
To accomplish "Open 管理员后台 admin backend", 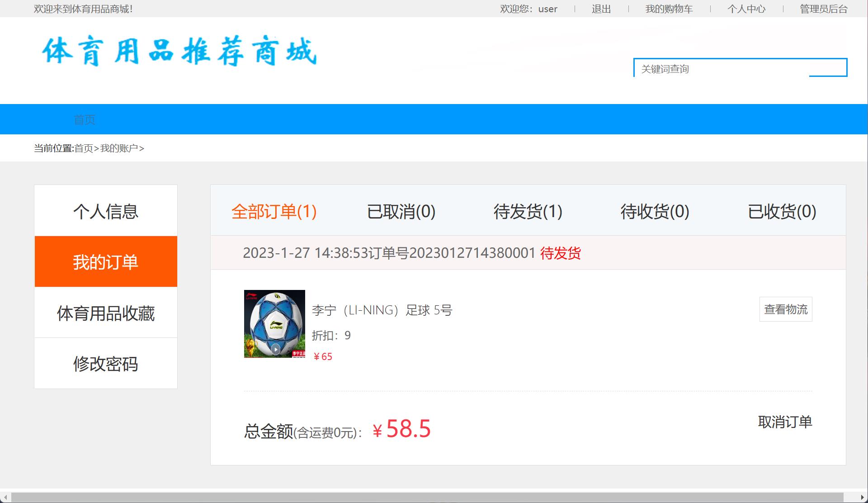I will 823,9.
